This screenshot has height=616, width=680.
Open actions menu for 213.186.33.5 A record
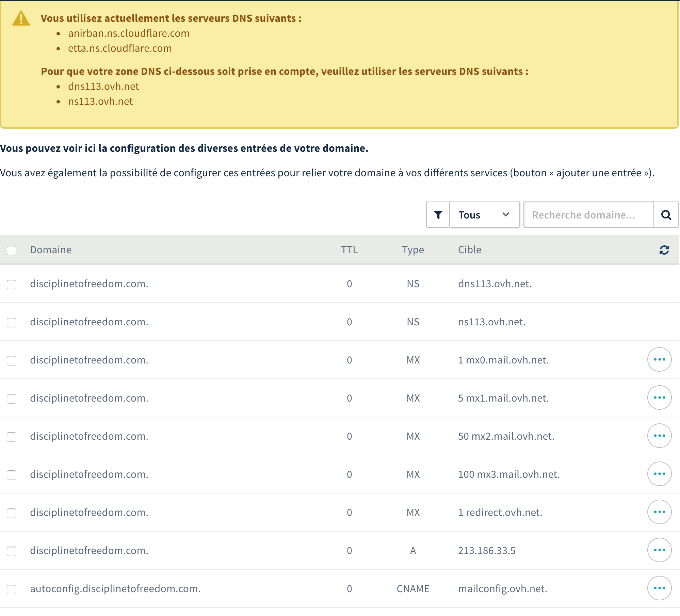click(659, 550)
